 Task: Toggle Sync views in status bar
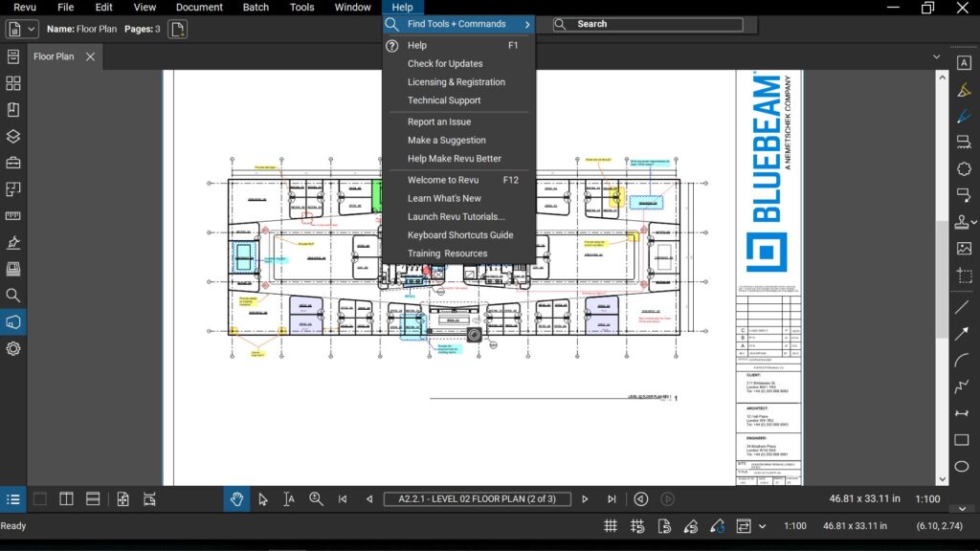click(x=743, y=526)
